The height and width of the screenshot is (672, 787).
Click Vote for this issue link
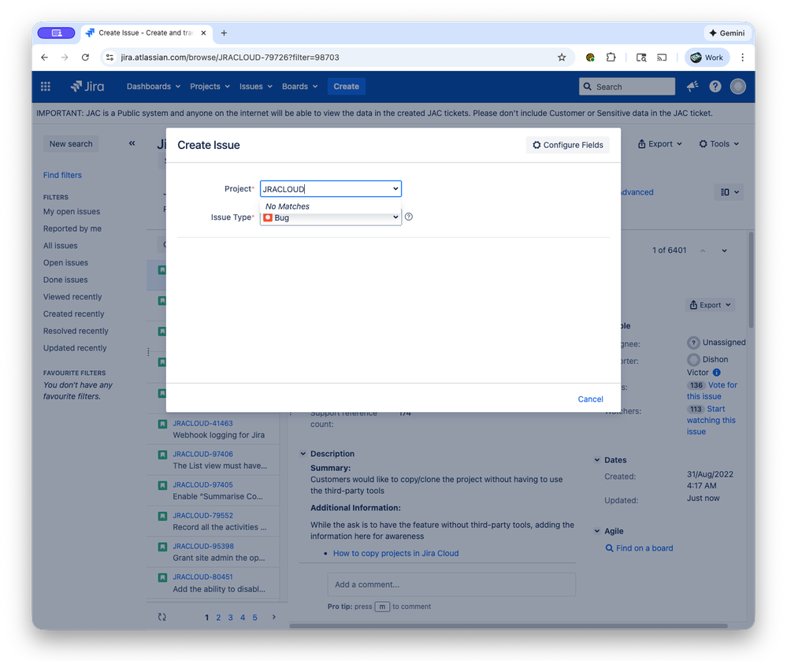(x=711, y=391)
